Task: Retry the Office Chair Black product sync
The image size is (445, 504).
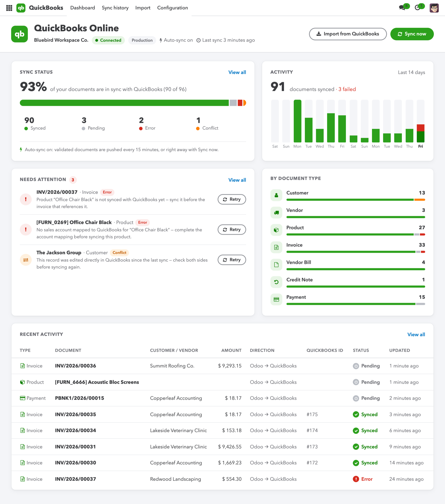Action: [x=232, y=230]
